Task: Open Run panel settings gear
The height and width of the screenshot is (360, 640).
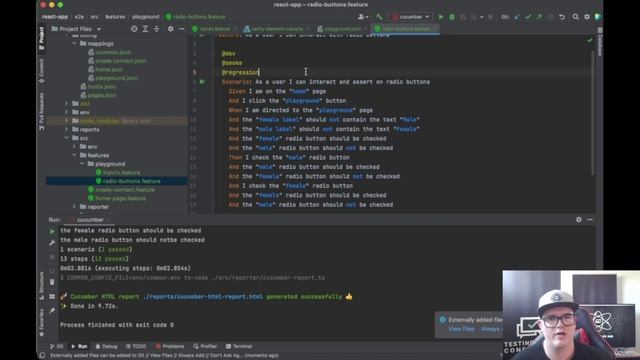Action: tap(579, 220)
